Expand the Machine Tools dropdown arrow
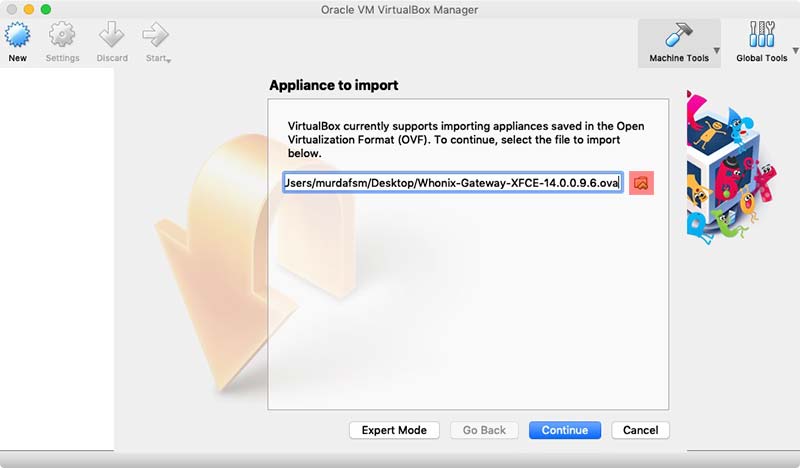This screenshot has height=468, width=800. click(x=716, y=50)
